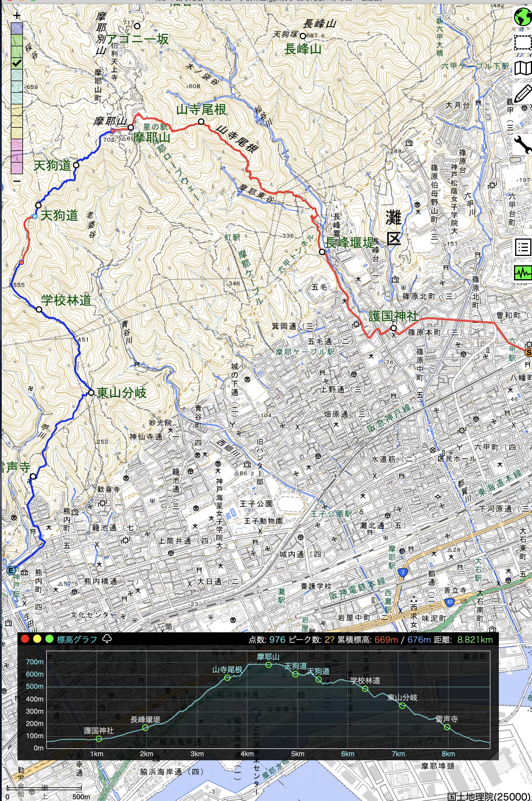Click the green 護国神社 waypoint label

tap(394, 316)
